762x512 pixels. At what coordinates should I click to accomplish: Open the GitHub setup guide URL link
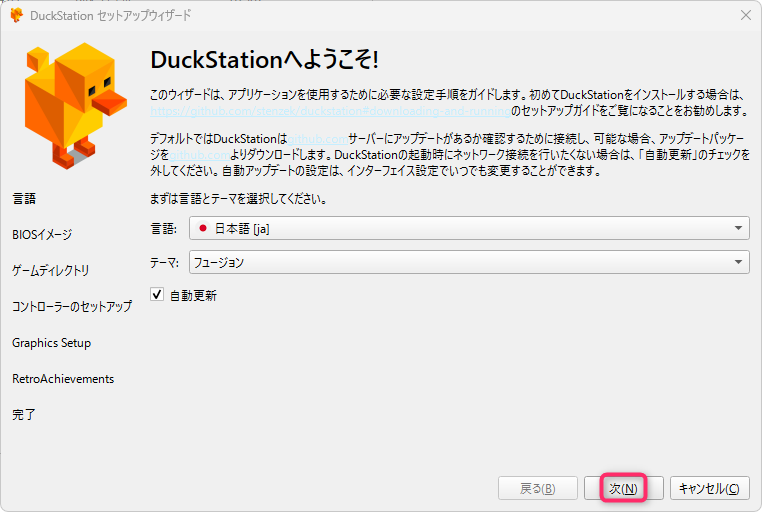[328, 111]
